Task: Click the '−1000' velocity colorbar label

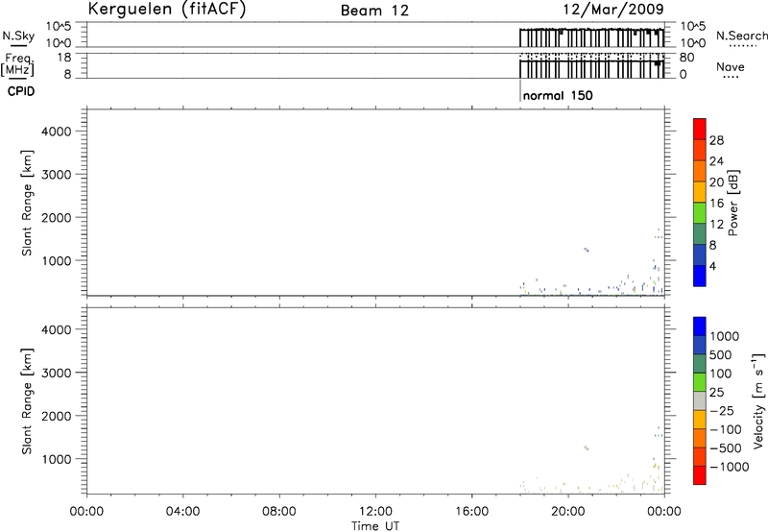Action: click(x=730, y=467)
